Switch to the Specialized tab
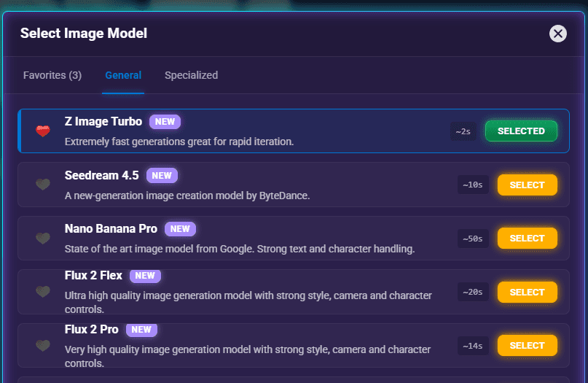Screen dimensions: 588x383 pyautogui.click(x=191, y=75)
